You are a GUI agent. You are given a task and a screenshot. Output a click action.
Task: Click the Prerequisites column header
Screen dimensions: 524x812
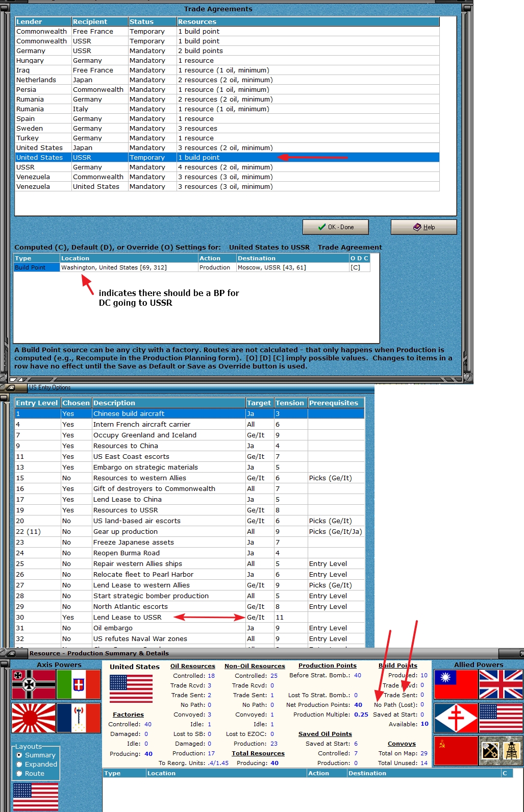336,403
